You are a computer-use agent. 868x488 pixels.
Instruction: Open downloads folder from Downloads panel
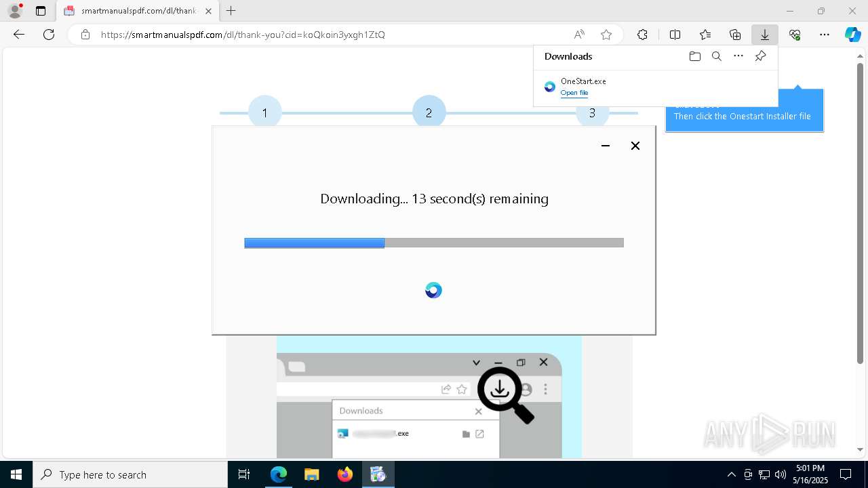(695, 56)
